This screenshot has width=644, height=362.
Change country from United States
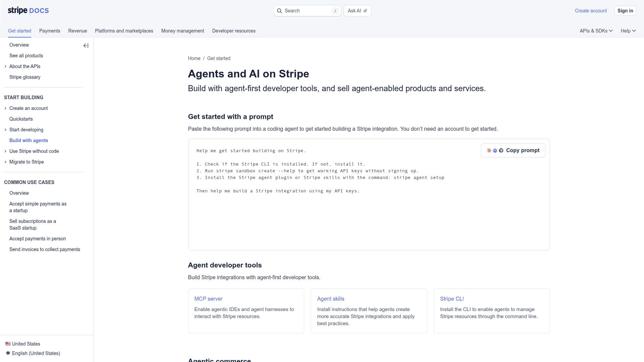click(x=23, y=344)
